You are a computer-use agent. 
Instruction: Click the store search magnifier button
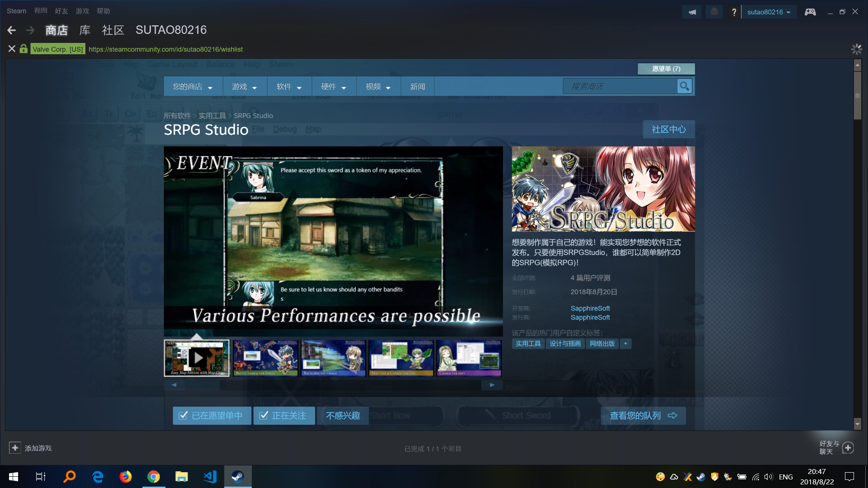click(684, 86)
